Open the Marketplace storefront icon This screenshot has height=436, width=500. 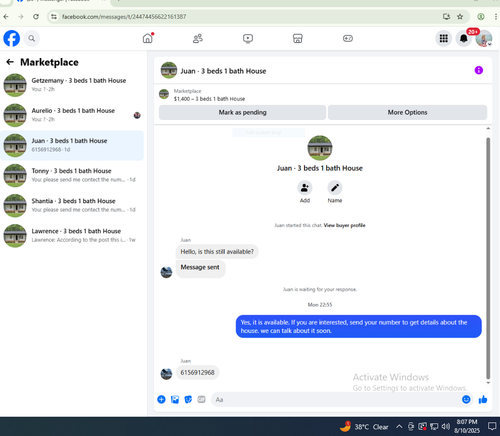pyautogui.click(x=298, y=38)
